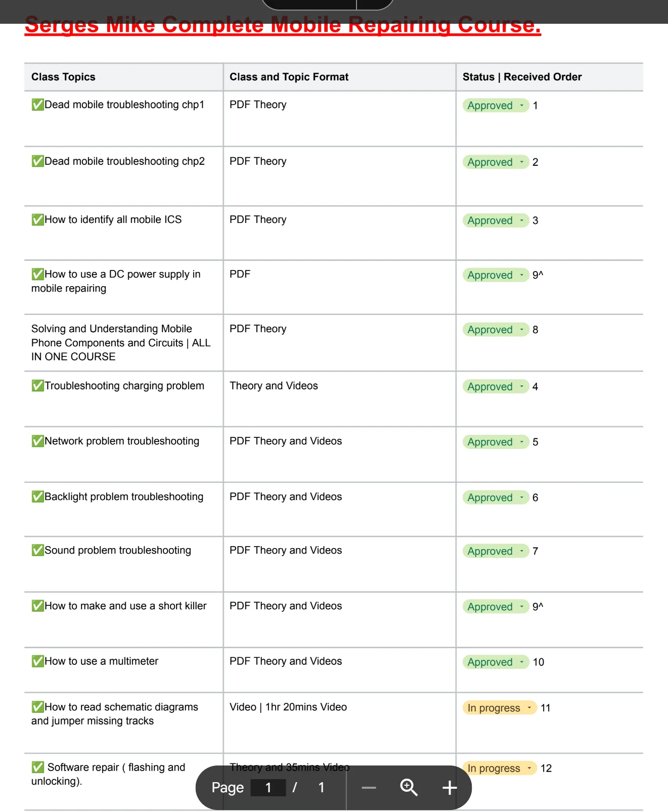Viewport: 668px width, 812px height.
Task: Click the Class Topics column header
Action: click(x=63, y=77)
